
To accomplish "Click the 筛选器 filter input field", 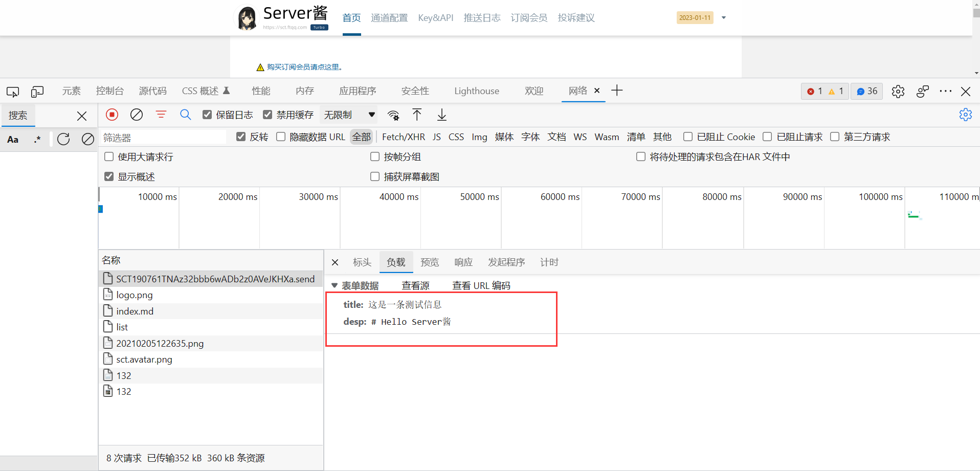I will coord(164,137).
